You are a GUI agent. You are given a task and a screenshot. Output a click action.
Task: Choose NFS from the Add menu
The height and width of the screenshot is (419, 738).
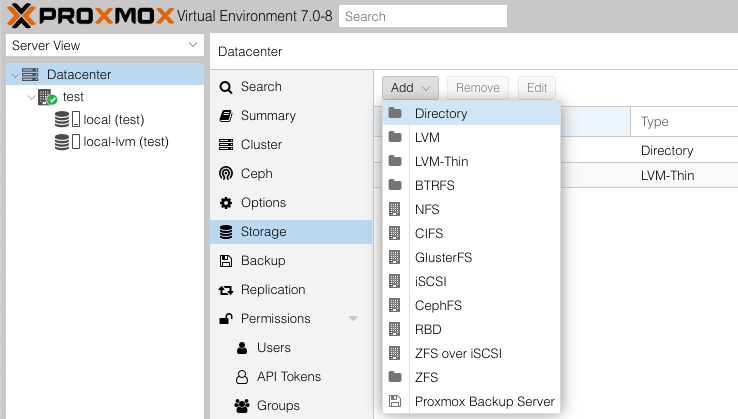(x=472, y=210)
